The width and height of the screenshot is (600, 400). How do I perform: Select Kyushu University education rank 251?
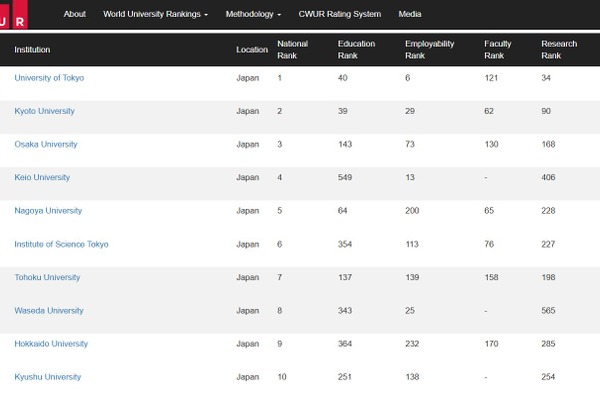coord(345,377)
